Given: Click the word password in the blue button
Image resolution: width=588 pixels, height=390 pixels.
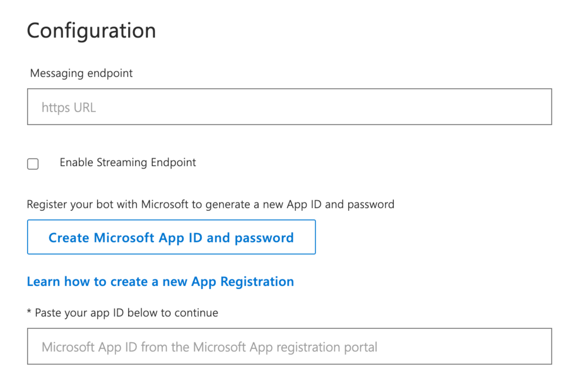Looking at the screenshot, I should [264, 238].
